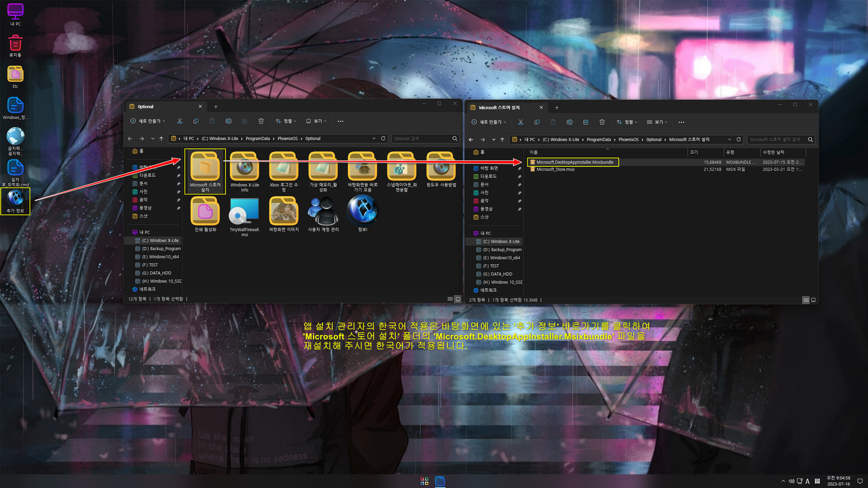Click Rename icon in Microsoft 스토어 설치 window

click(570, 122)
